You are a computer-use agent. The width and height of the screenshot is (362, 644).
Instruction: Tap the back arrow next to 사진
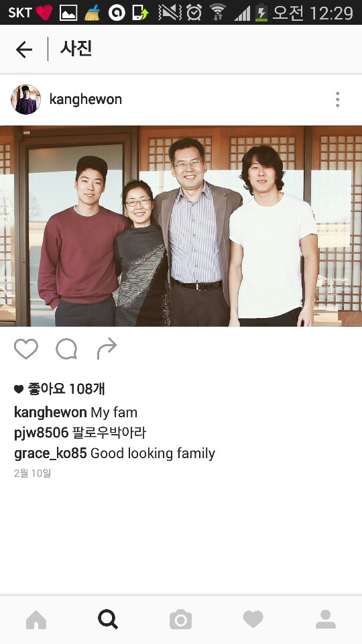click(x=24, y=50)
